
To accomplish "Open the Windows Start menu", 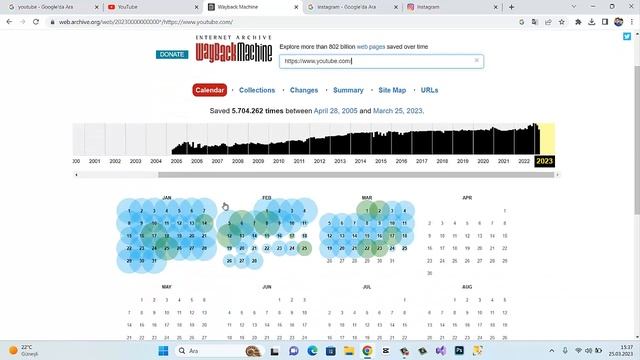I will [x=163, y=351].
